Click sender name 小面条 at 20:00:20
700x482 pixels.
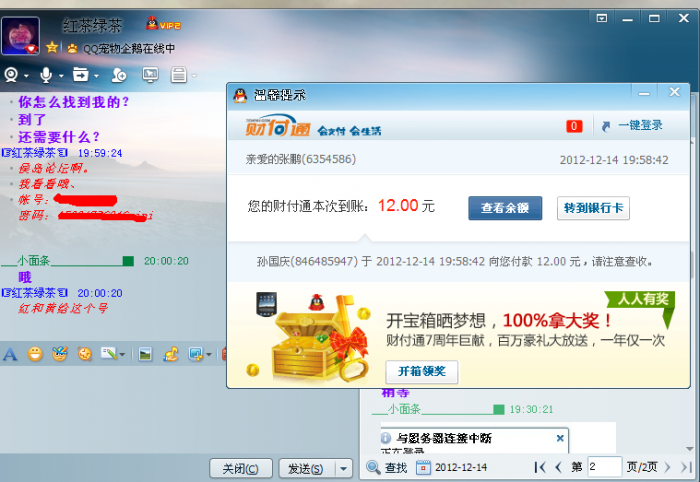click(33, 261)
